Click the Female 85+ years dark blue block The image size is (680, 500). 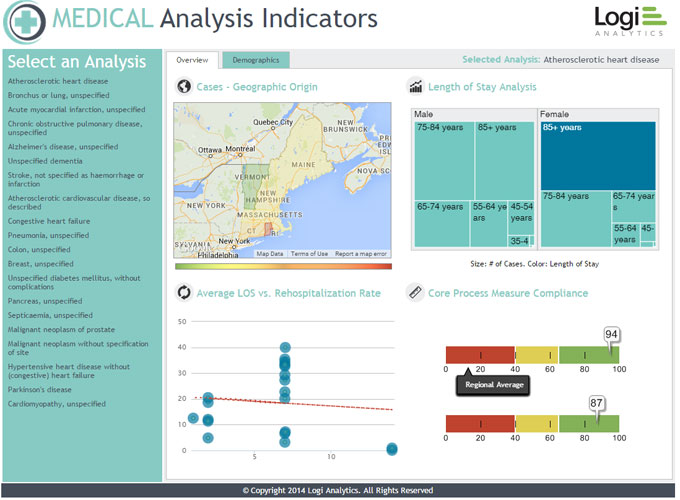tap(598, 156)
